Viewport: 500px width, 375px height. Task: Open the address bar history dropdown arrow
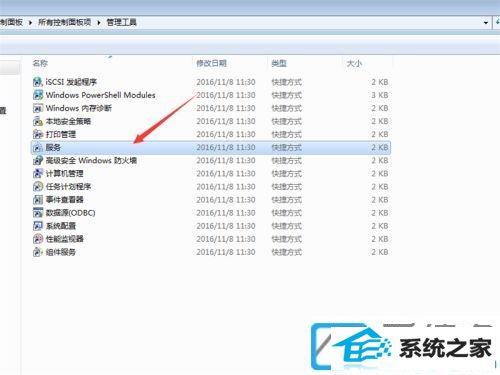pyautogui.click(x=486, y=23)
